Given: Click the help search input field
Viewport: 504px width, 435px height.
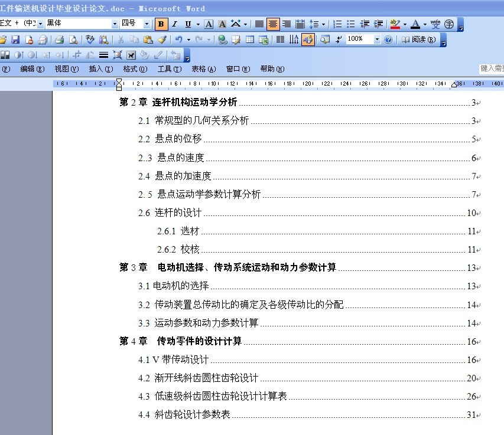Looking at the screenshot, I should click(x=492, y=68).
